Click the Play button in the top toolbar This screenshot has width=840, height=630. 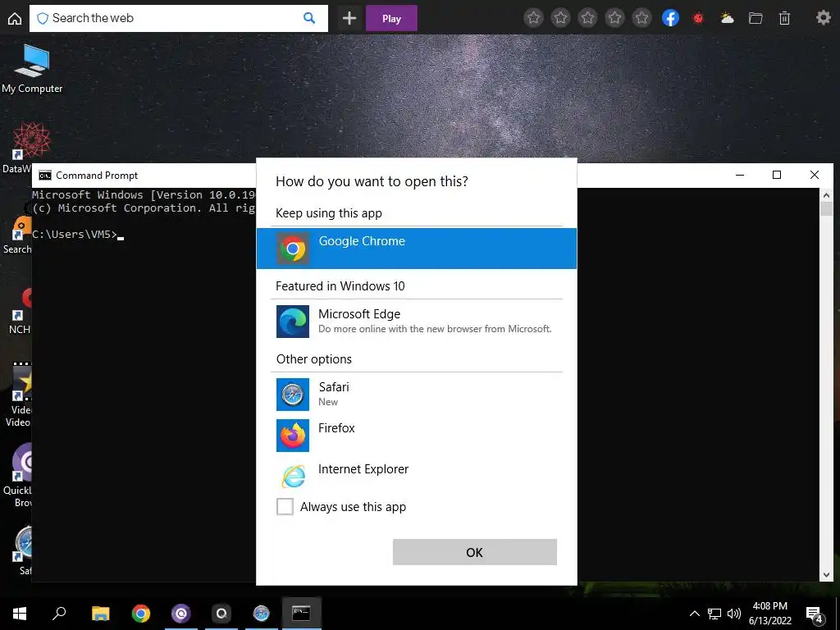click(x=391, y=18)
